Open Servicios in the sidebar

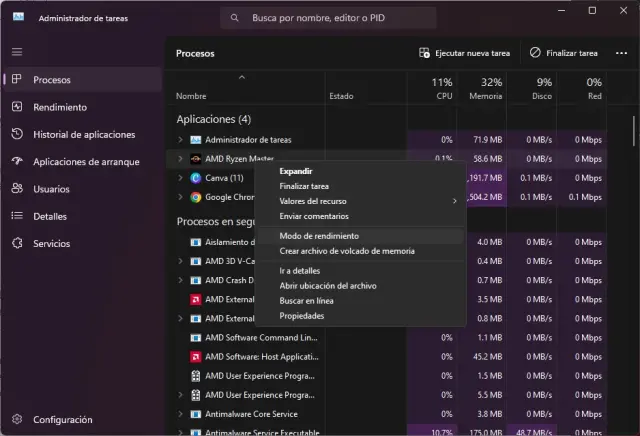[52, 243]
